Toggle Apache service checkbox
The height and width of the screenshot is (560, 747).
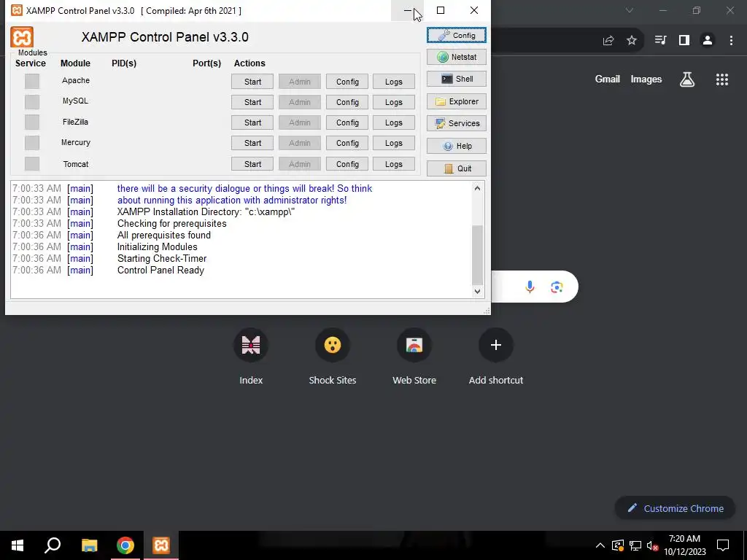coord(32,82)
